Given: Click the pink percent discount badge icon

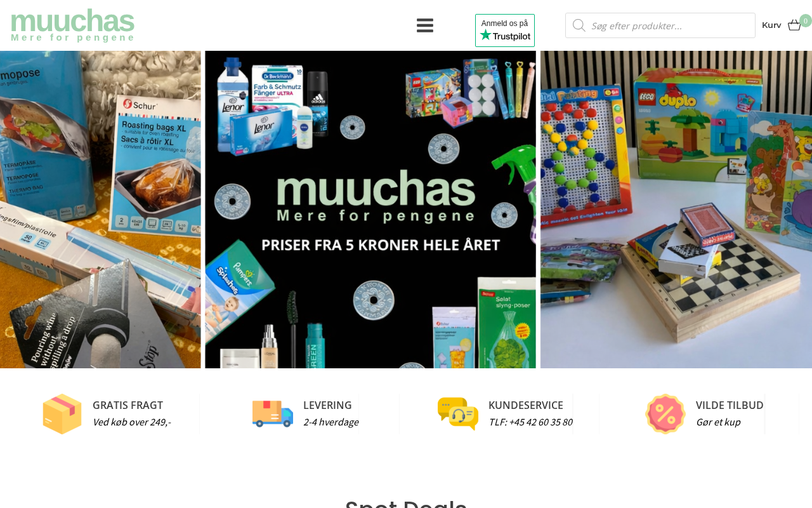Looking at the screenshot, I should 665,414.
